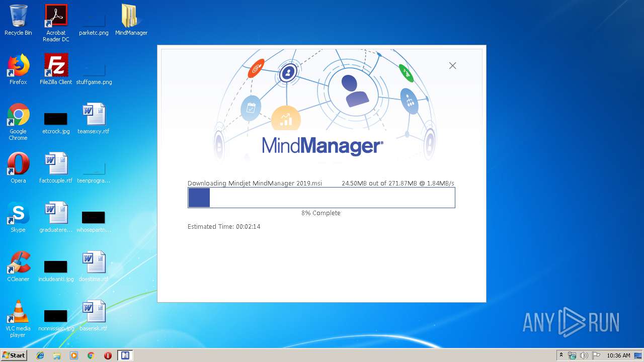644x362 pixels.
Task: Select Acrobat Reader DC desktop icon
Action: coord(56,23)
